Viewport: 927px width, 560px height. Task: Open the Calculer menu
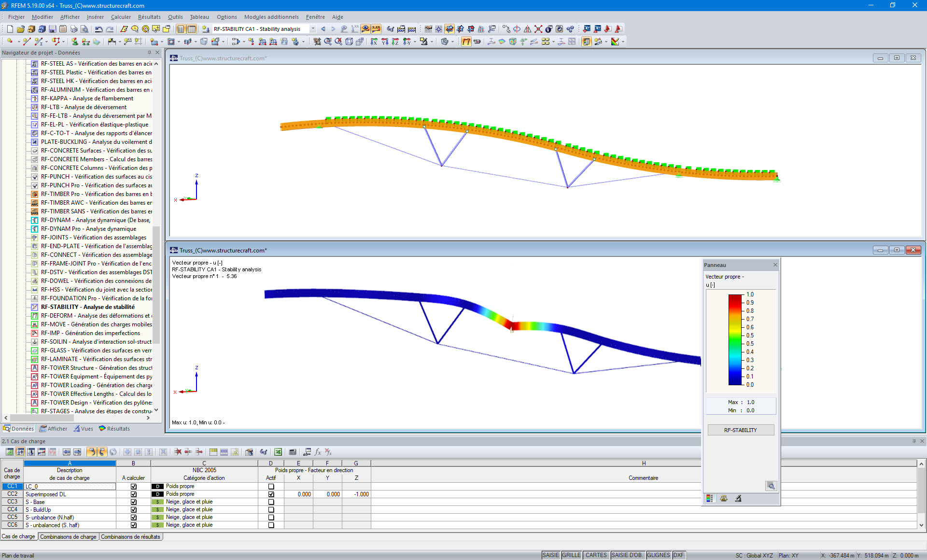click(121, 17)
